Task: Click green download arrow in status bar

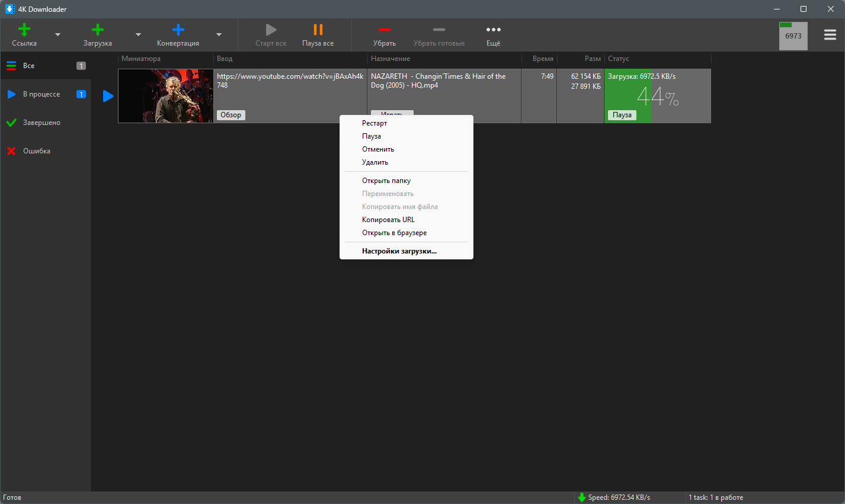Action: coord(582,497)
